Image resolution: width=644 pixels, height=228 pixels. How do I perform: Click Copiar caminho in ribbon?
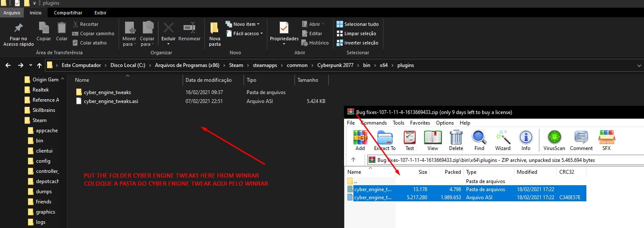coord(93,33)
